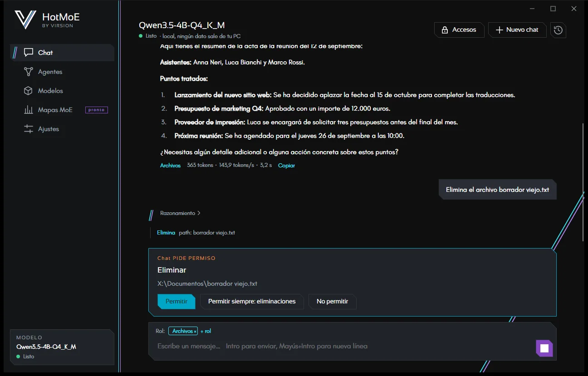Viewport: 588px width, 376px height.
Task: Click the Chat PIDE PERMISO label
Action: click(x=186, y=258)
